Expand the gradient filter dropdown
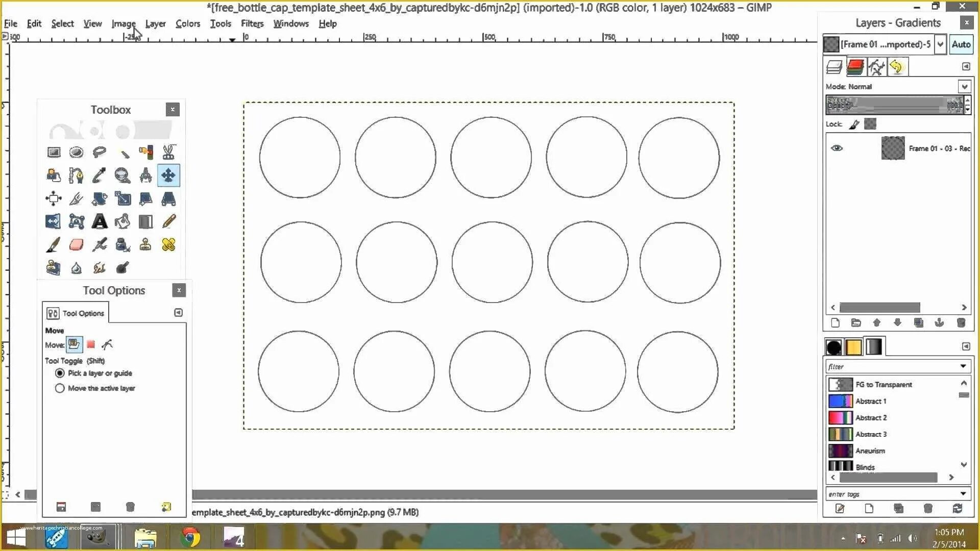980x551 pixels. point(963,366)
